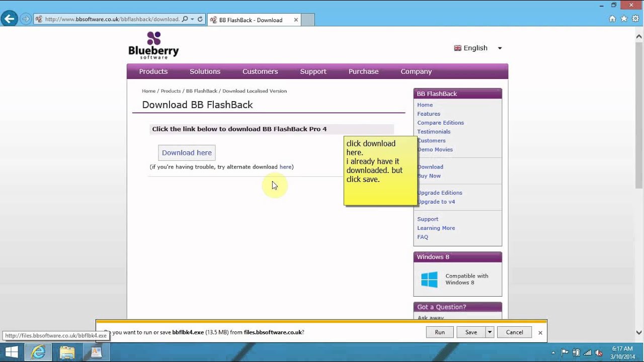The height and width of the screenshot is (362, 644).
Task: Click the browser Forward arrow button
Action: click(25, 19)
